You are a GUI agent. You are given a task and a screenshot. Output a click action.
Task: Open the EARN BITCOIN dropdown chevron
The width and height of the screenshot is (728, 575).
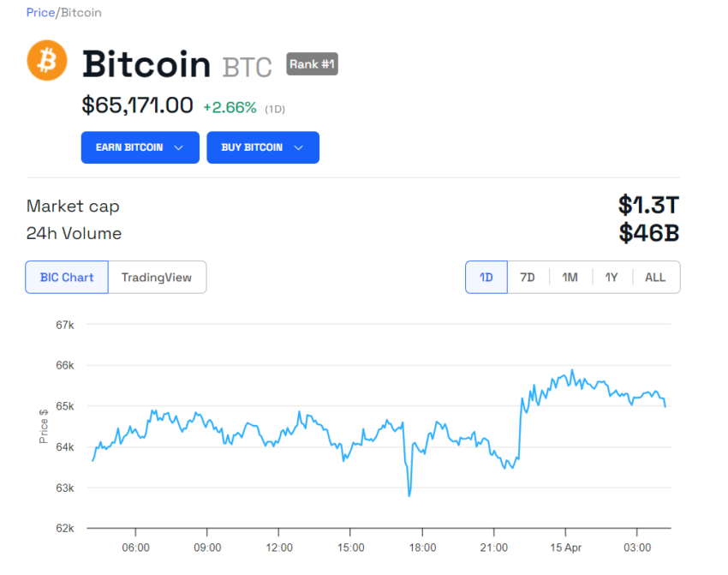tap(181, 147)
